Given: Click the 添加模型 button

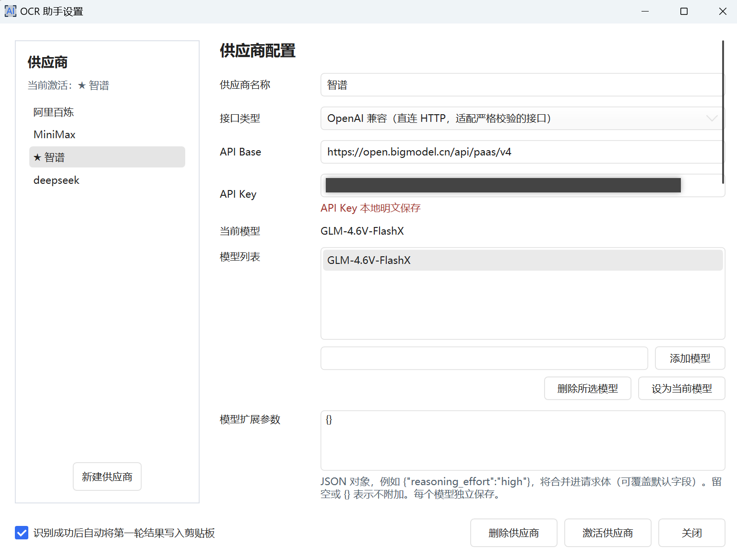Looking at the screenshot, I should point(690,358).
